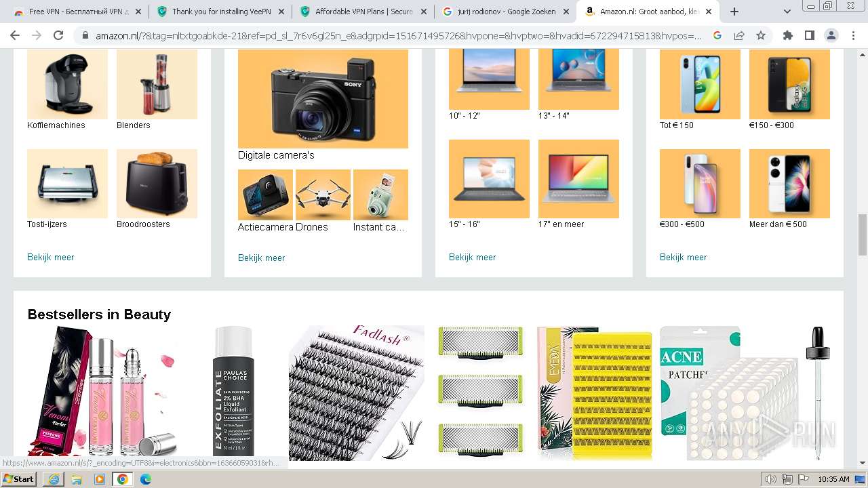The width and height of the screenshot is (868, 488).
Task: Open the Sony digital camera image
Action: 323,99
